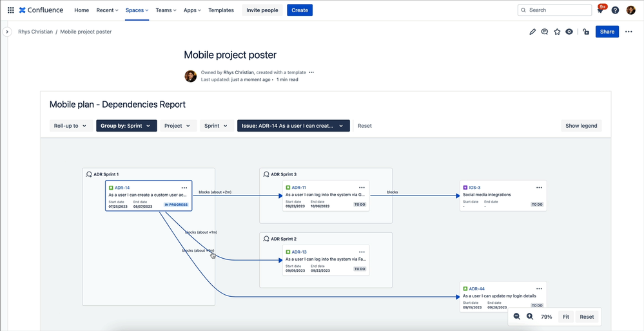Open the ADR-11 issue link
Image resolution: width=644 pixels, height=331 pixels.
coord(299,188)
